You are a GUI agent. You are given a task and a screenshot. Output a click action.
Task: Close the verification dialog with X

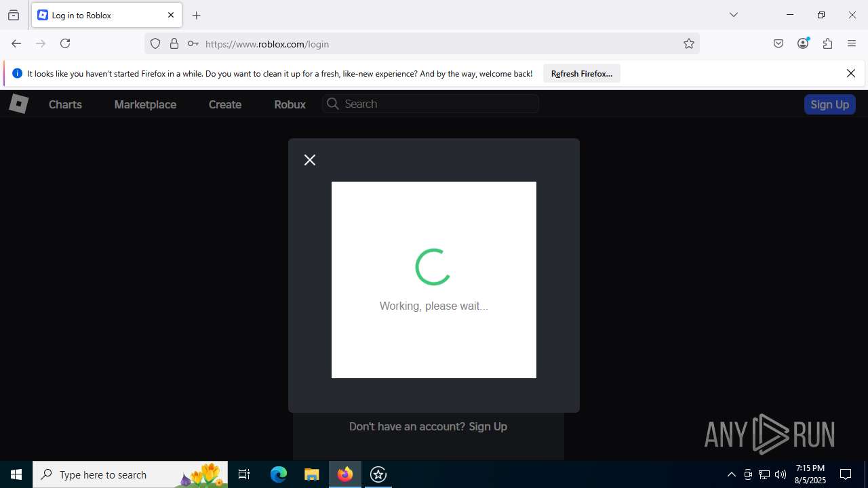(310, 160)
